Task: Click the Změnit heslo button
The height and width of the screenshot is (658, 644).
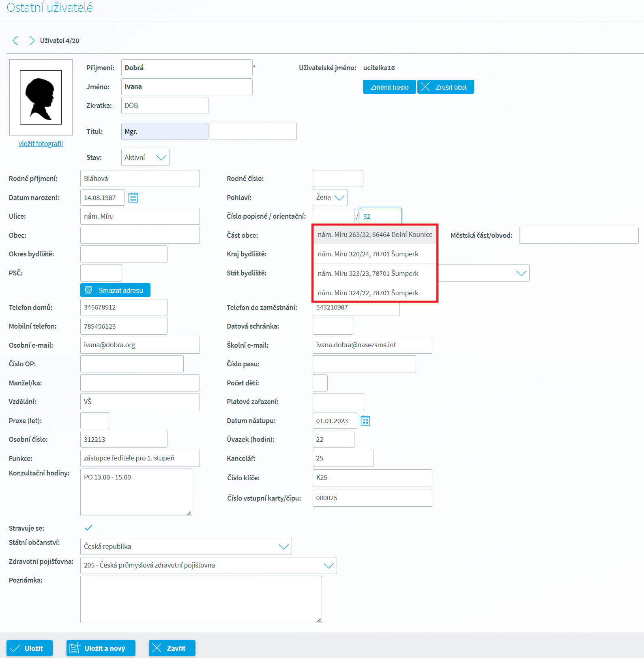Action: click(389, 87)
